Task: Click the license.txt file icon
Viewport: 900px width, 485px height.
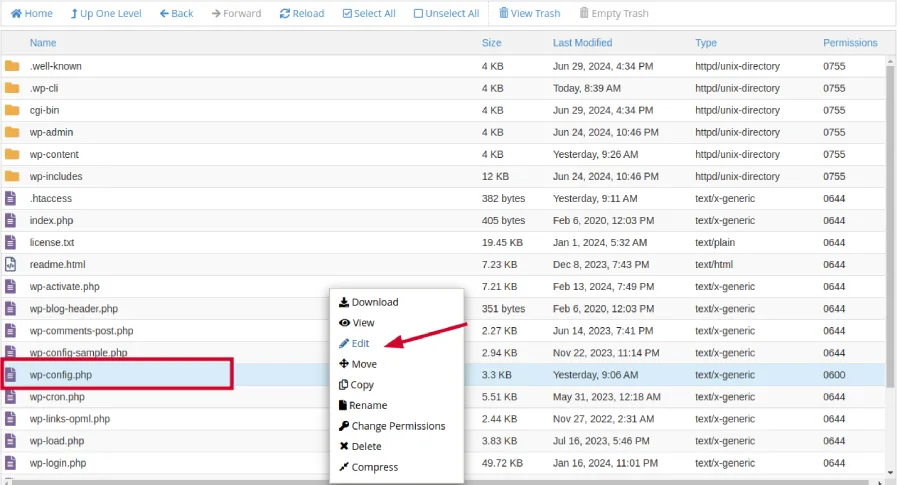Action: (10, 242)
